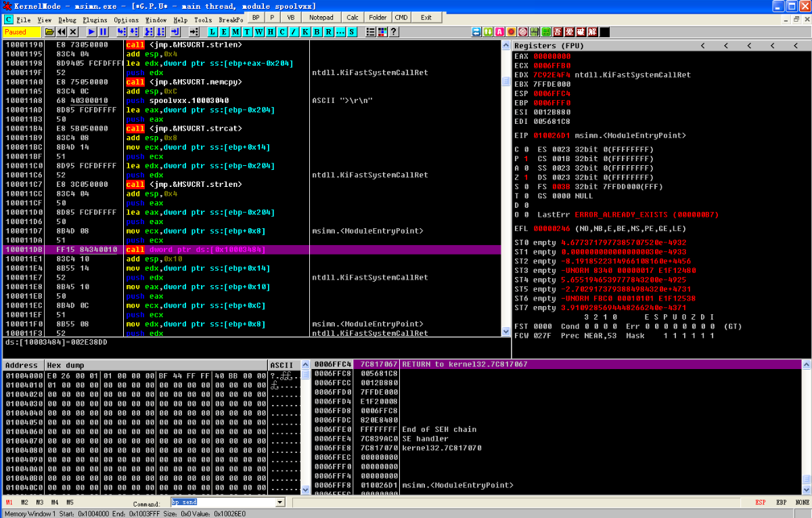This screenshot has width=812, height=518.
Task: Switch to memory window M1
Action: [x=9, y=502]
